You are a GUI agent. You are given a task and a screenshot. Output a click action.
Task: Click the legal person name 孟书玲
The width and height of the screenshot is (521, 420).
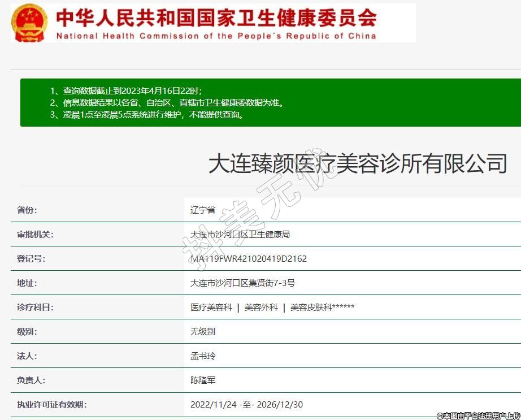(203, 356)
